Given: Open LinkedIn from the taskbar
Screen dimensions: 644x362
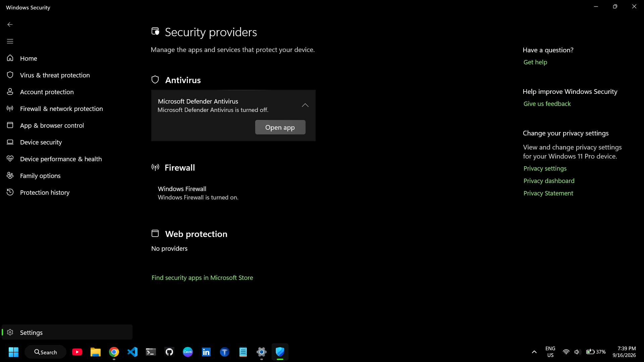Looking at the screenshot, I should click(x=206, y=352).
